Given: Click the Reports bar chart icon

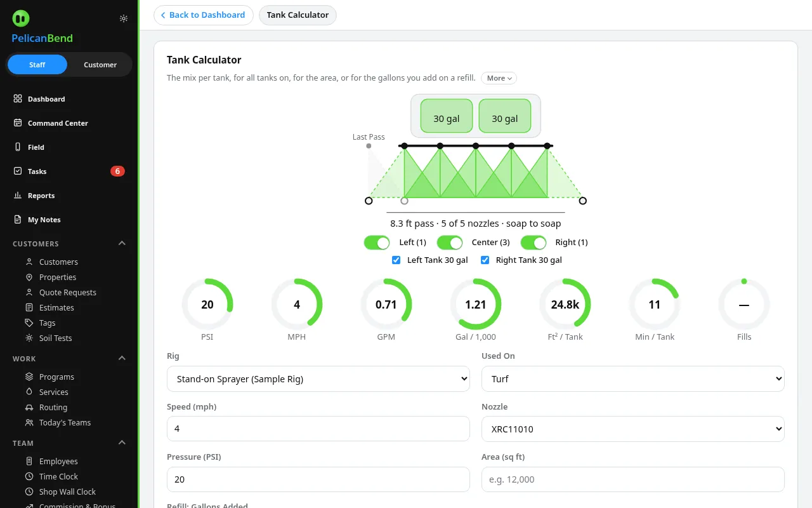Looking at the screenshot, I should point(18,196).
